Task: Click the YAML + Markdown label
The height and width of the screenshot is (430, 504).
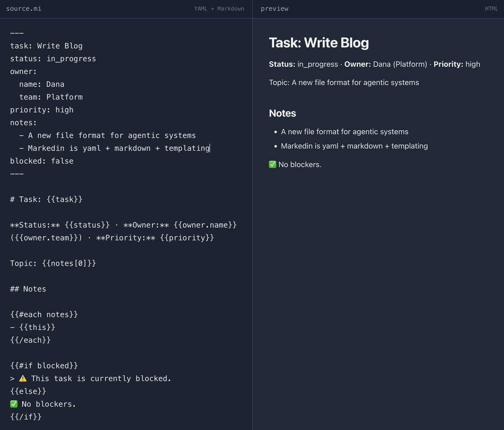Action: 219,8
